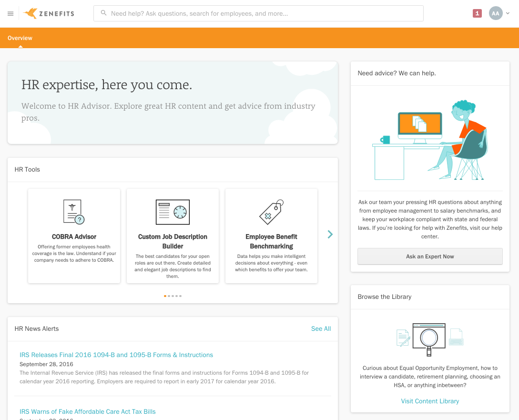Open IRS Releases Final 2016 forms article

point(116,355)
